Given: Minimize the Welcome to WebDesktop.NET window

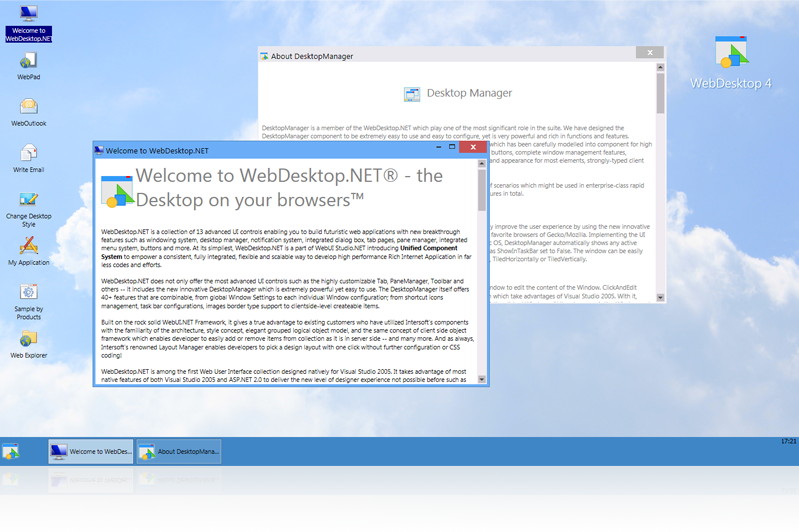Looking at the screenshot, I should 436,147.
